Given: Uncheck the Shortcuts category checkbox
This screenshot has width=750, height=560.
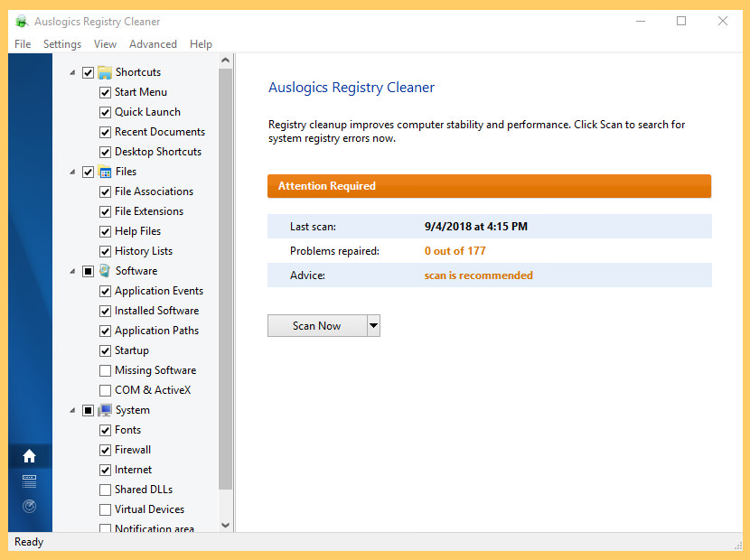Looking at the screenshot, I should pyautogui.click(x=88, y=72).
